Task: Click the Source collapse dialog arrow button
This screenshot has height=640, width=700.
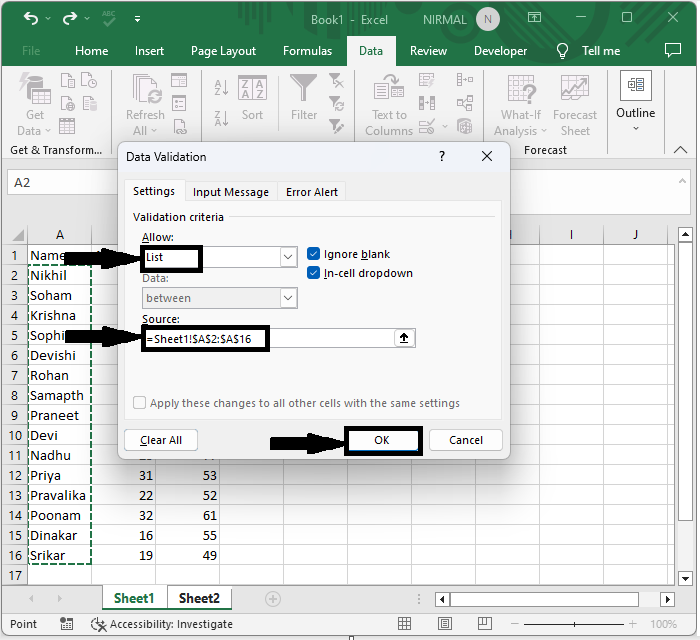Action: click(404, 338)
